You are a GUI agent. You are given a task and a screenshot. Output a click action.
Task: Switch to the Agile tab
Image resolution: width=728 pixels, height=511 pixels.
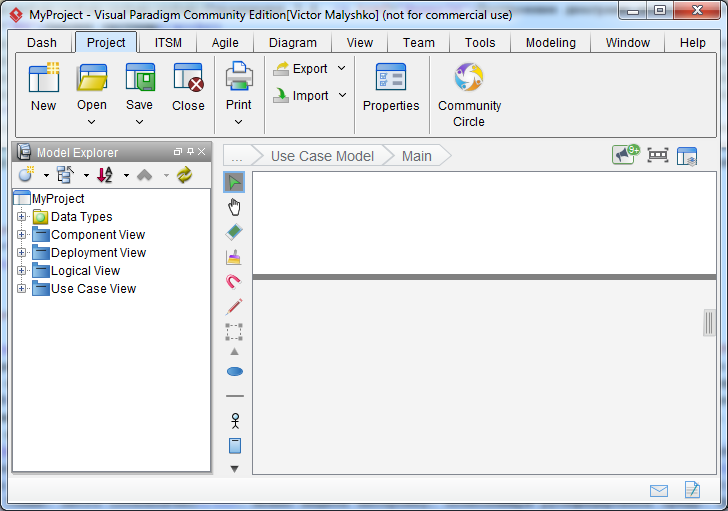click(225, 43)
